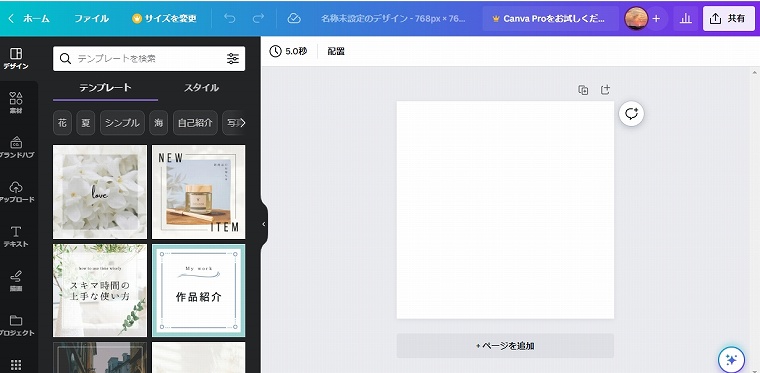Viewport: 760px width, 373px height.
Task: Select the 夏 tag chip
Action: 86,123
